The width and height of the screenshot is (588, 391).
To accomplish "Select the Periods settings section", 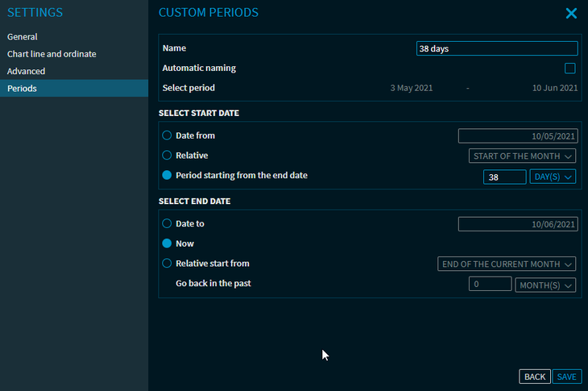I will pos(74,88).
